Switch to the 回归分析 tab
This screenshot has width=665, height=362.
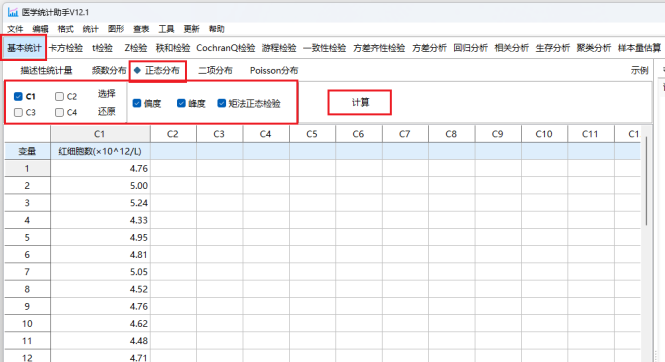coord(470,48)
